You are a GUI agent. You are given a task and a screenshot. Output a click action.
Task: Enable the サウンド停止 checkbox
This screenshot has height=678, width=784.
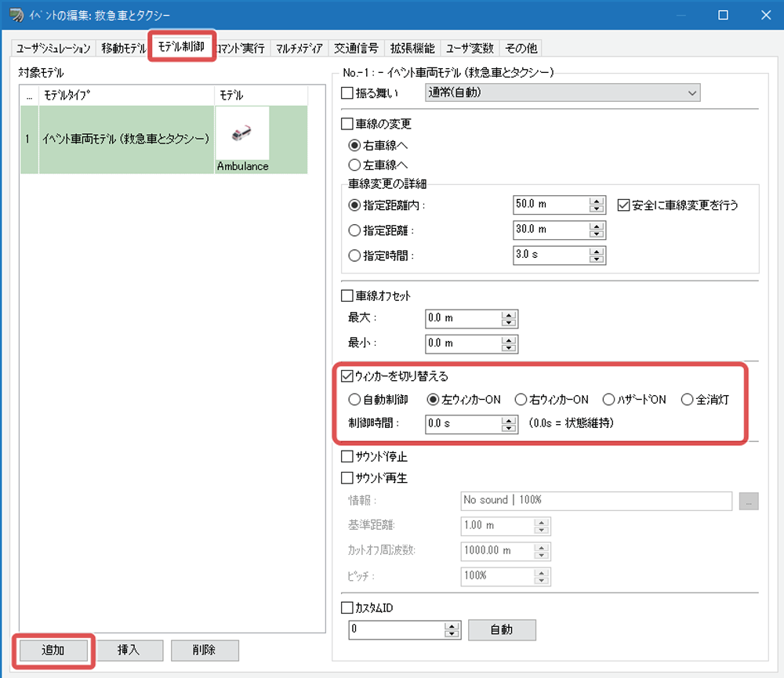point(347,456)
